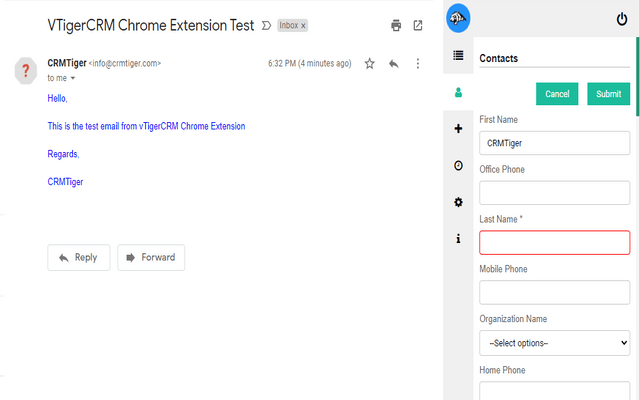Click the reply arrow icon beside the star

tap(393, 64)
